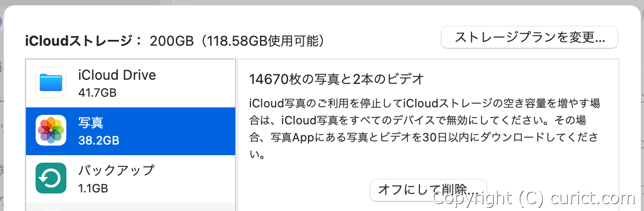The image size is (644, 211).
Task: Click the 14670枚の写真と2本のビデオ heading
Action: point(337,80)
